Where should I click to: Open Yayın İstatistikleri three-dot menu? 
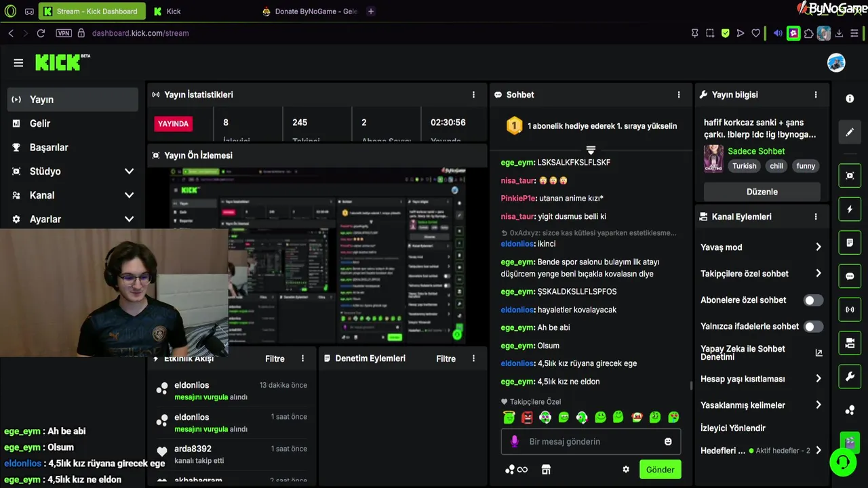[473, 95]
